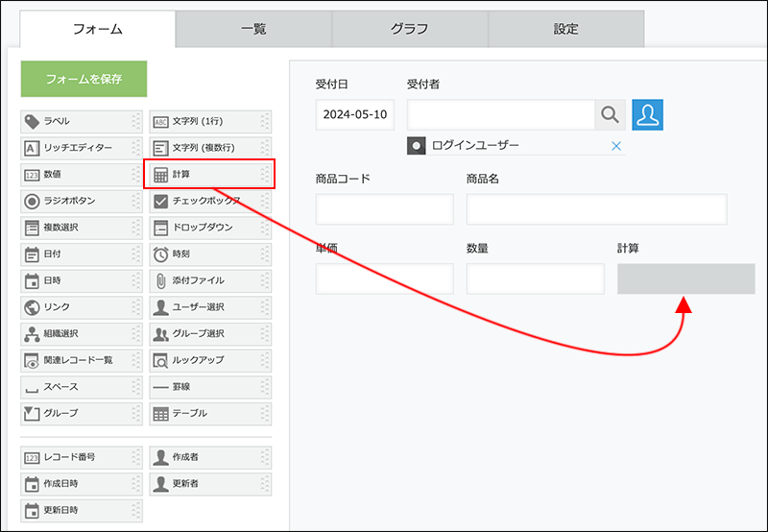
Task: Click the blue user picker icon
Action: coord(648,114)
